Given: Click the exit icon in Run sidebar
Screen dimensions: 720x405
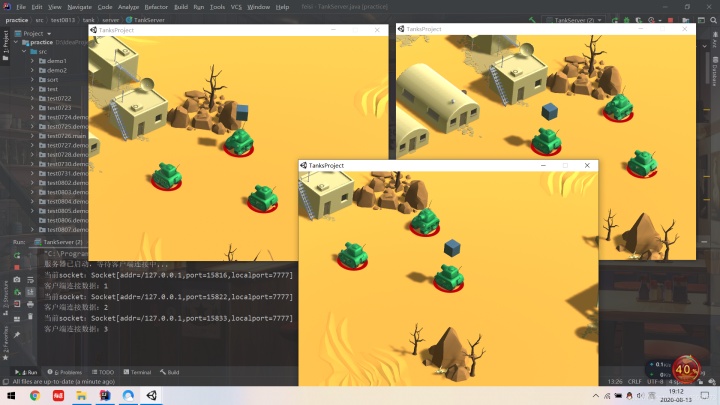Looking at the screenshot, I should pyautogui.click(x=17, y=304).
